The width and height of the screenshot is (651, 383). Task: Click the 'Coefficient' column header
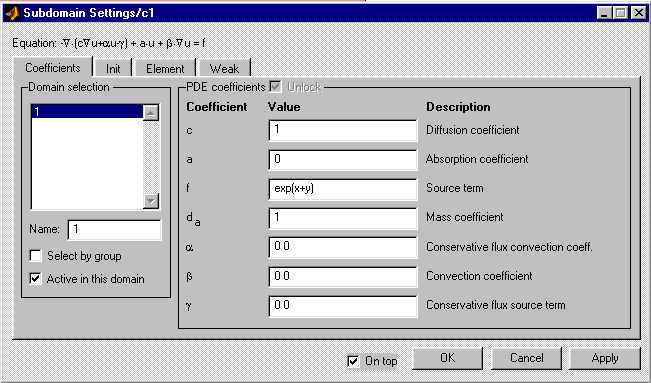[217, 107]
